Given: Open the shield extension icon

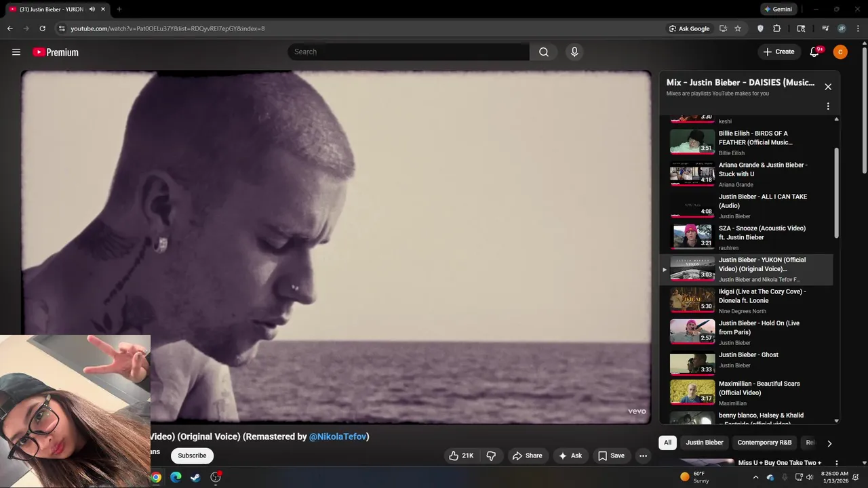Looking at the screenshot, I should 760,28.
